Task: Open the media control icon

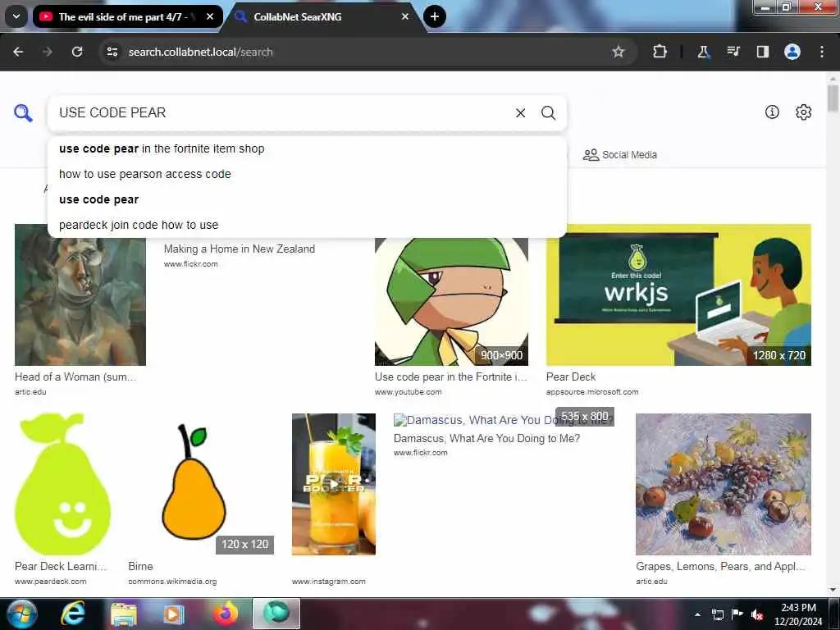Action: pyautogui.click(x=733, y=52)
